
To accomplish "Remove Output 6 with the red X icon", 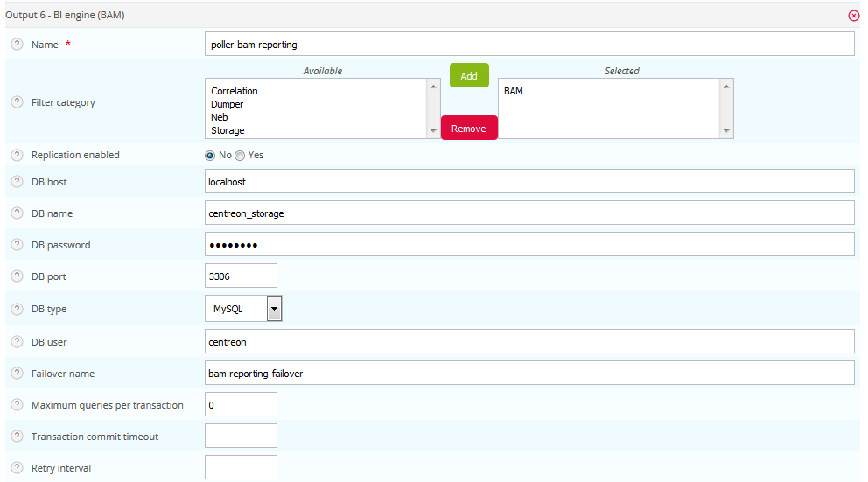I will pos(854,16).
